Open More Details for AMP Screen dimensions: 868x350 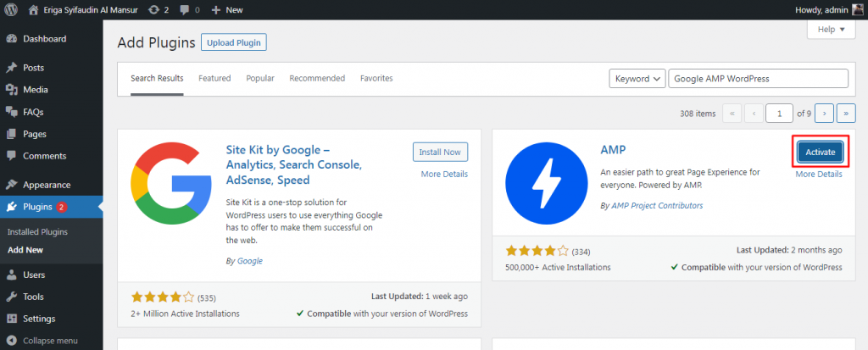tap(819, 174)
